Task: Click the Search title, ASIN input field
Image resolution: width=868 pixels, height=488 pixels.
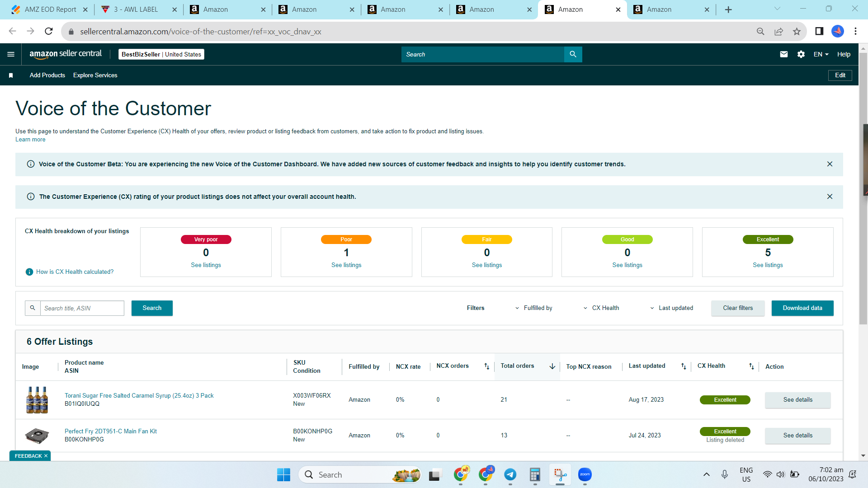Action: click(82, 308)
